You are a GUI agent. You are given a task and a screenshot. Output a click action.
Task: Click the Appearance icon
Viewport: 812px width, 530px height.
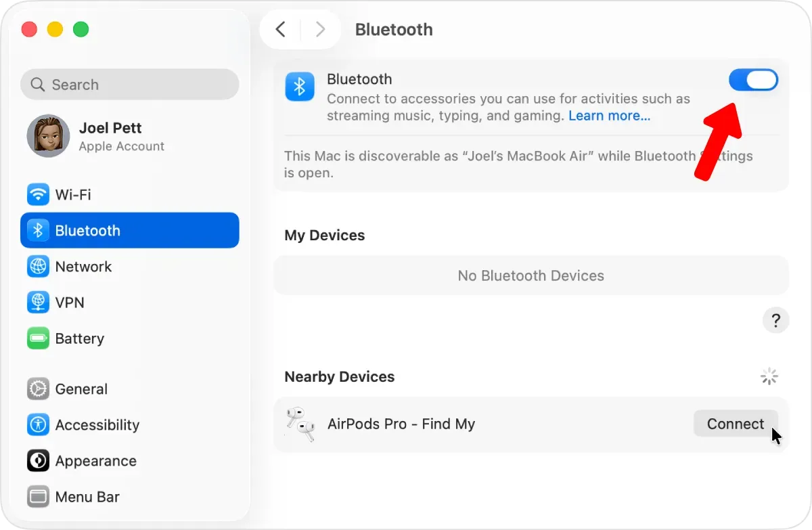click(x=38, y=461)
